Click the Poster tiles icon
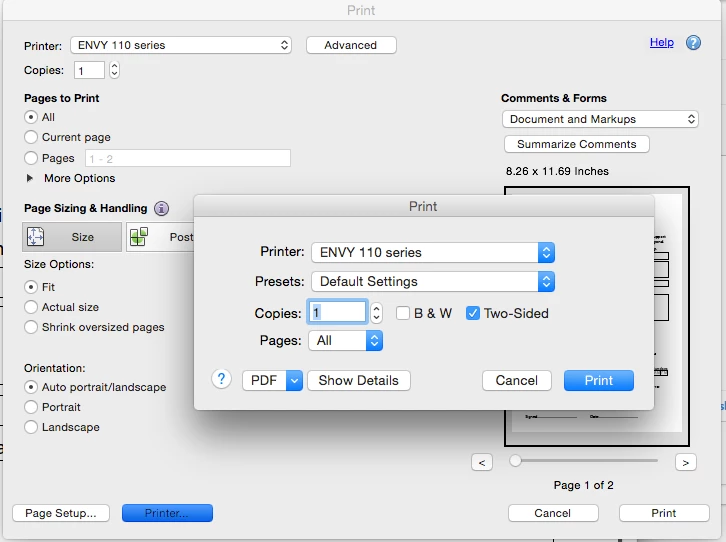This screenshot has width=726, height=542. tap(139, 237)
